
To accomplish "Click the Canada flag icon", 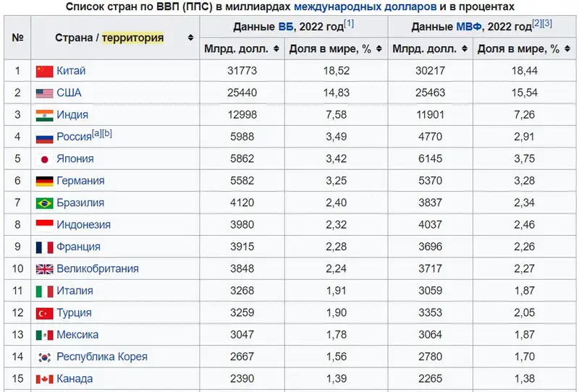I will point(45,379).
